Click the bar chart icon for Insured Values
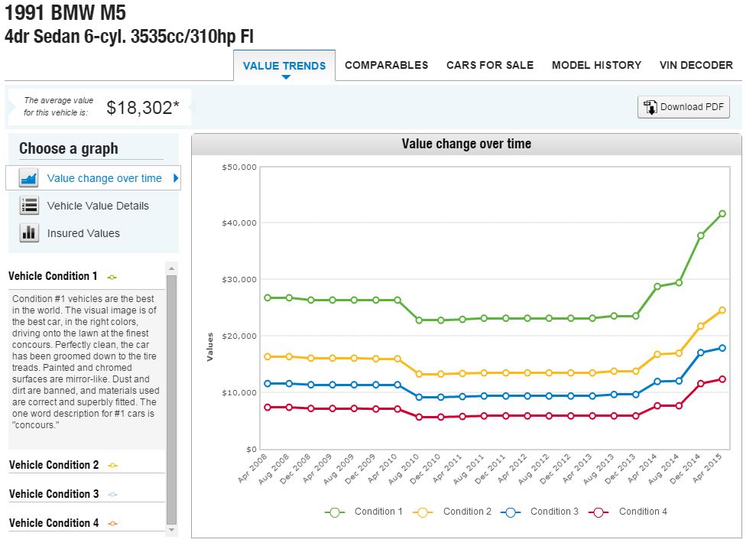756x546 pixels. point(29,233)
